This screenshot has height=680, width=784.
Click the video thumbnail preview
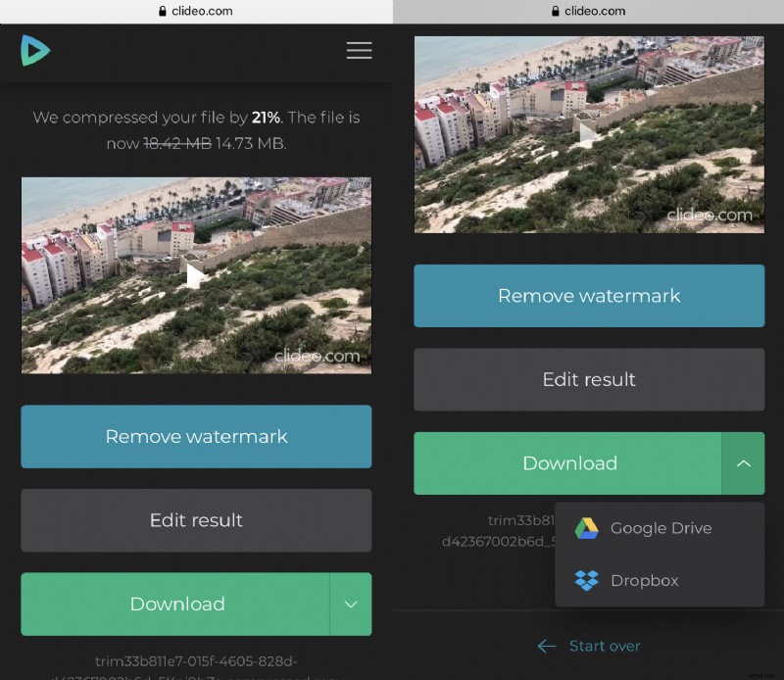point(196,275)
